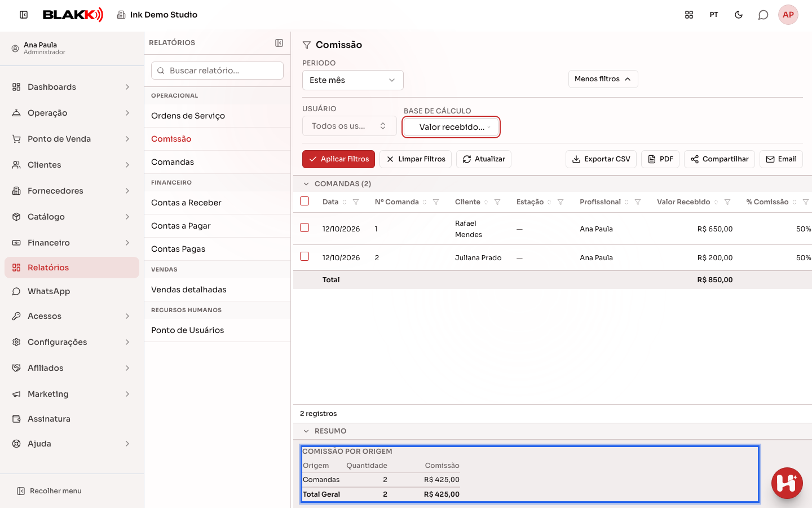Check the Juliana Prado row checkbox

(304, 256)
